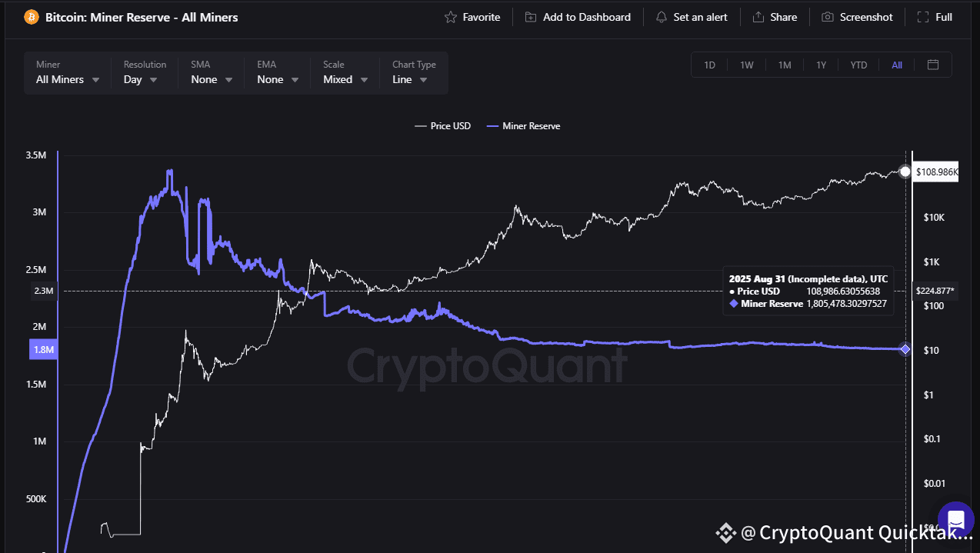Click the Share upload icon
This screenshot has height=553, width=980.
[758, 17]
